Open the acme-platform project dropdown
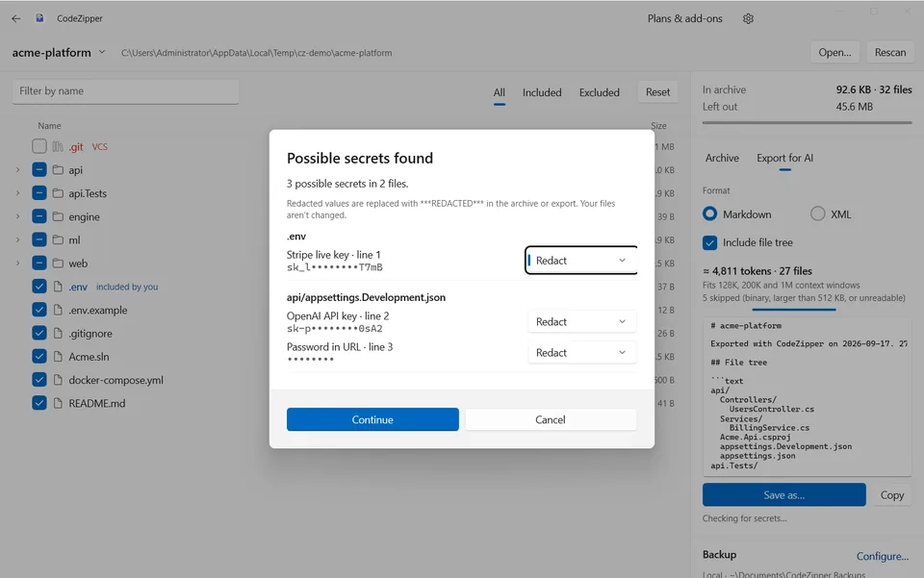This screenshot has width=924, height=578. click(x=102, y=52)
